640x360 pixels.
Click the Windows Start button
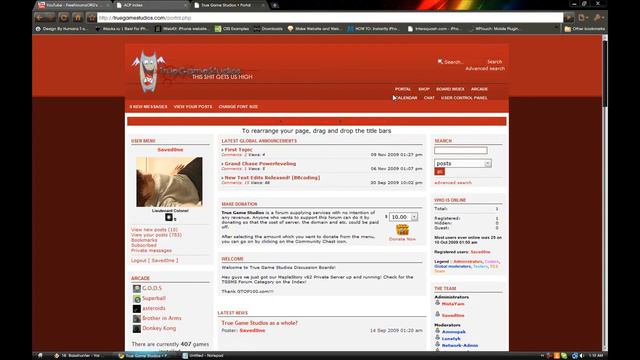tap(40, 356)
